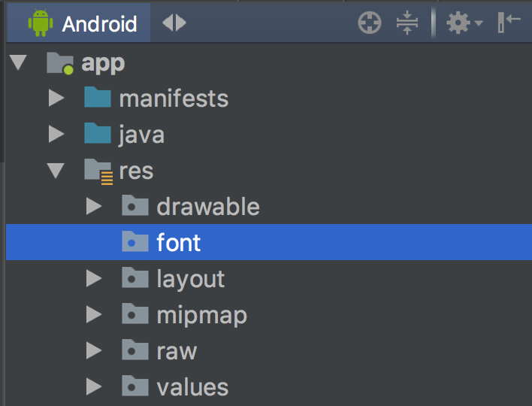Select the res tree row
Image resolution: width=532 pixels, height=406 pixels.
269,171
